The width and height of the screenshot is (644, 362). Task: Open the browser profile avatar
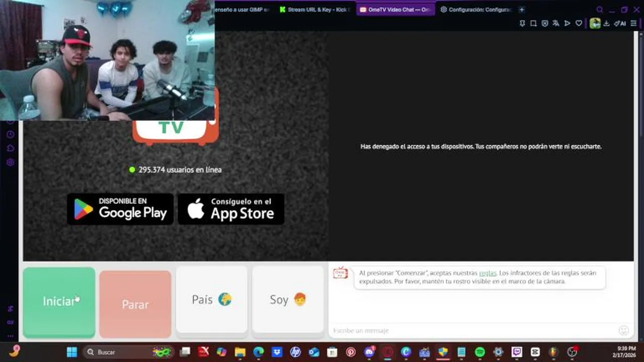pyautogui.click(x=595, y=23)
